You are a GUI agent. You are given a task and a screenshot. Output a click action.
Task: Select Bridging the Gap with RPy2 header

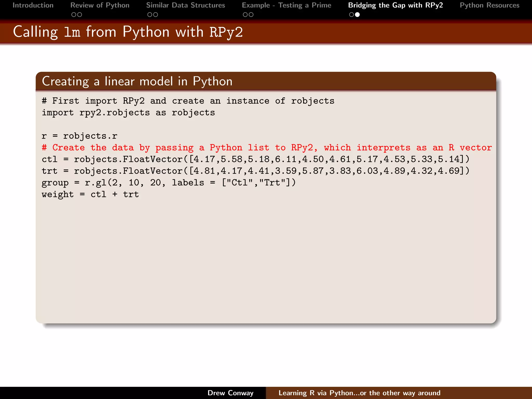click(x=395, y=5)
